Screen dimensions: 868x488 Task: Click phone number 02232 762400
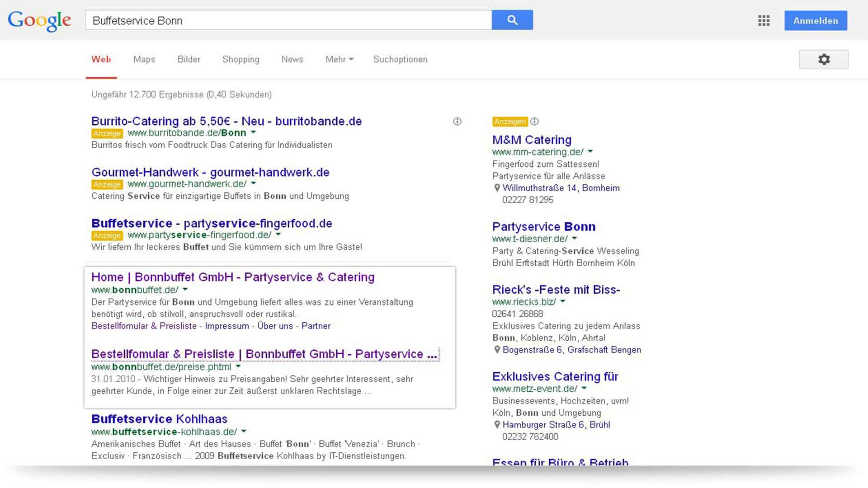pos(530,436)
